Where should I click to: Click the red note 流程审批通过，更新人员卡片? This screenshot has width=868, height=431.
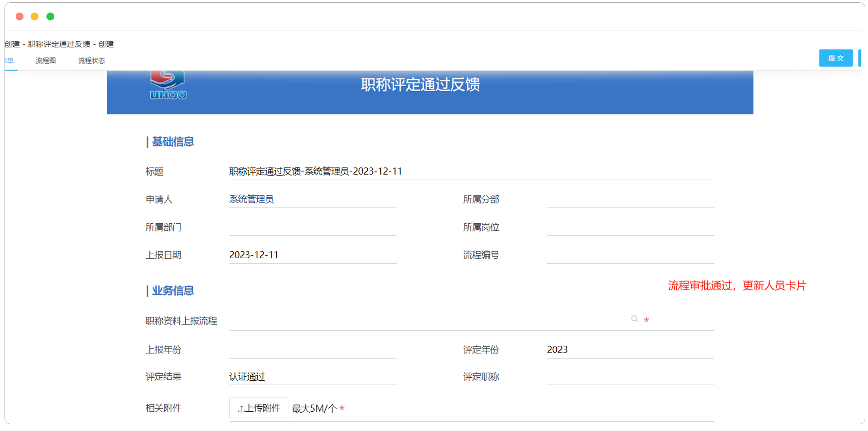click(x=737, y=286)
